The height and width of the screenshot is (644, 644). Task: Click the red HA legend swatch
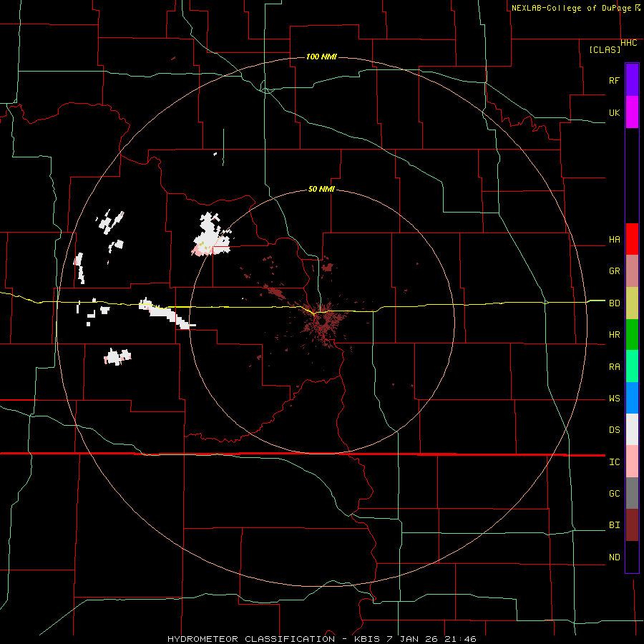click(x=632, y=239)
